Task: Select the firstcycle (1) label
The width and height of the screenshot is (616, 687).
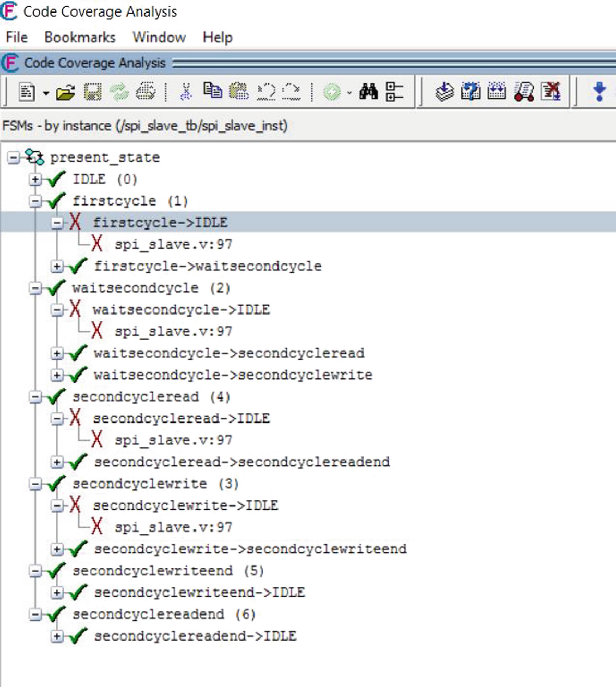Action: click(130, 201)
